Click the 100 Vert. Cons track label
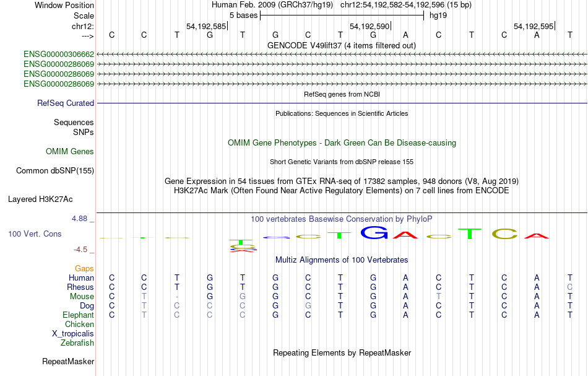 click(35, 234)
